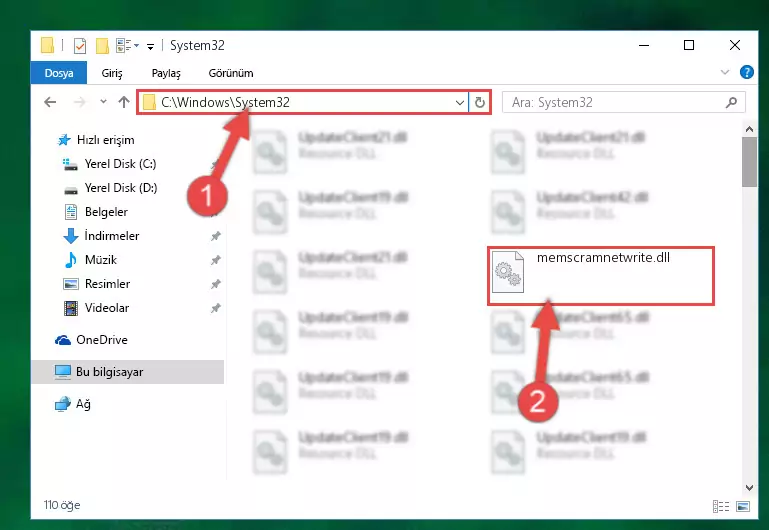Click the OneDrive cloud icon
This screenshot has width=769, height=530.
(x=62, y=340)
